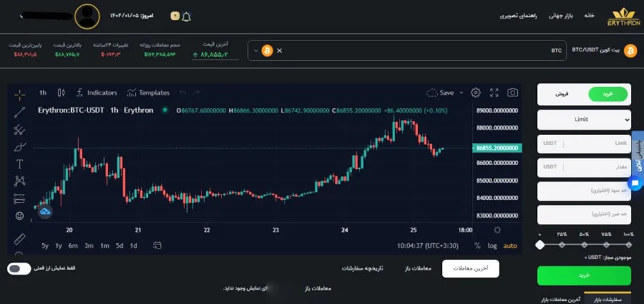
Task: Open the timezone UTC+3:30 selector
Action: [x=428, y=246]
